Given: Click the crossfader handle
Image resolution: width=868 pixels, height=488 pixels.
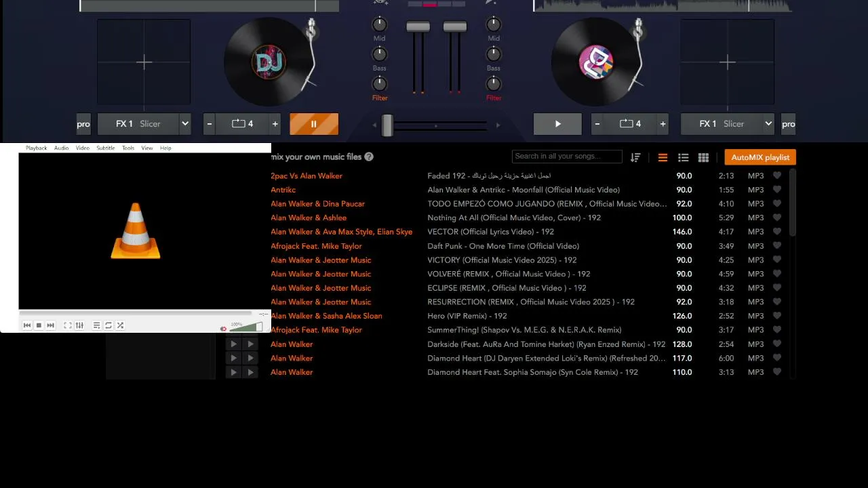Looking at the screenshot, I should coord(387,125).
